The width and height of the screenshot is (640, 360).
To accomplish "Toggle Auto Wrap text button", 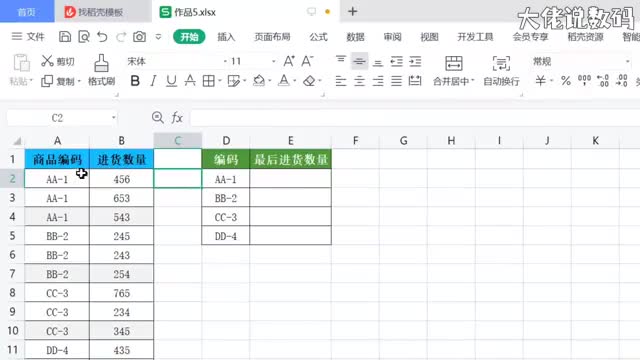I will pos(501,70).
